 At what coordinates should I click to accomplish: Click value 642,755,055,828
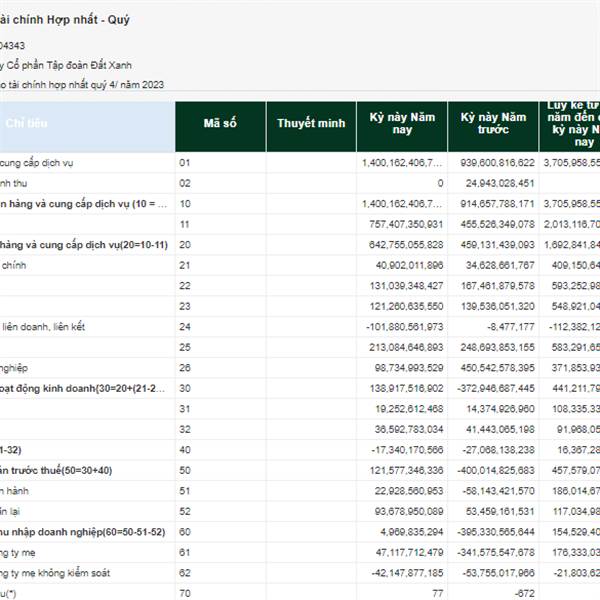click(x=406, y=245)
